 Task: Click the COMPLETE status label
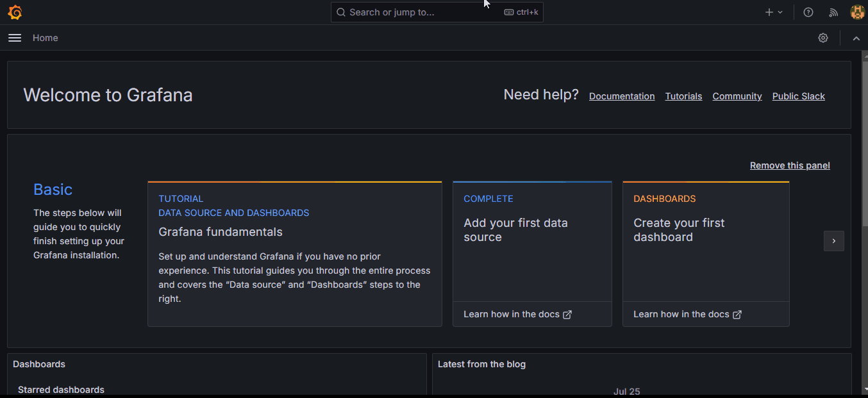[488, 199]
